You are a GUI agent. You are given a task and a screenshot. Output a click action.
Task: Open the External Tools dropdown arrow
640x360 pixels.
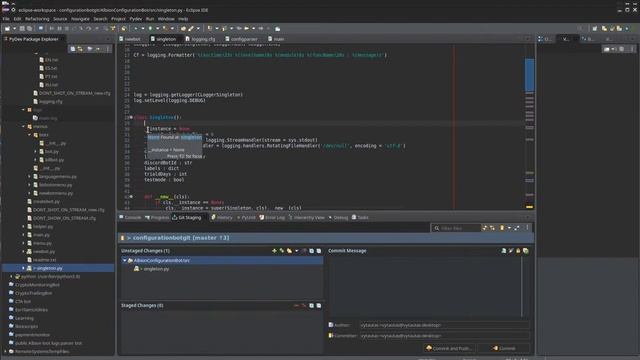(x=172, y=29)
